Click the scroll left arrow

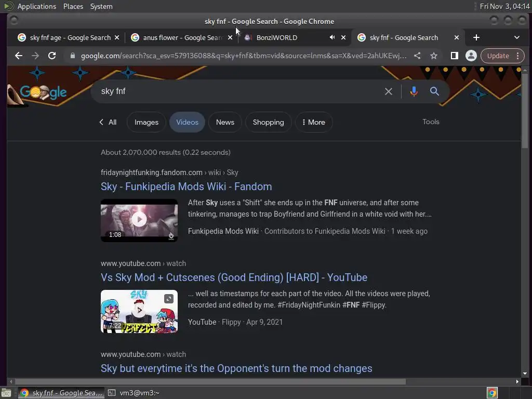pos(11,382)
